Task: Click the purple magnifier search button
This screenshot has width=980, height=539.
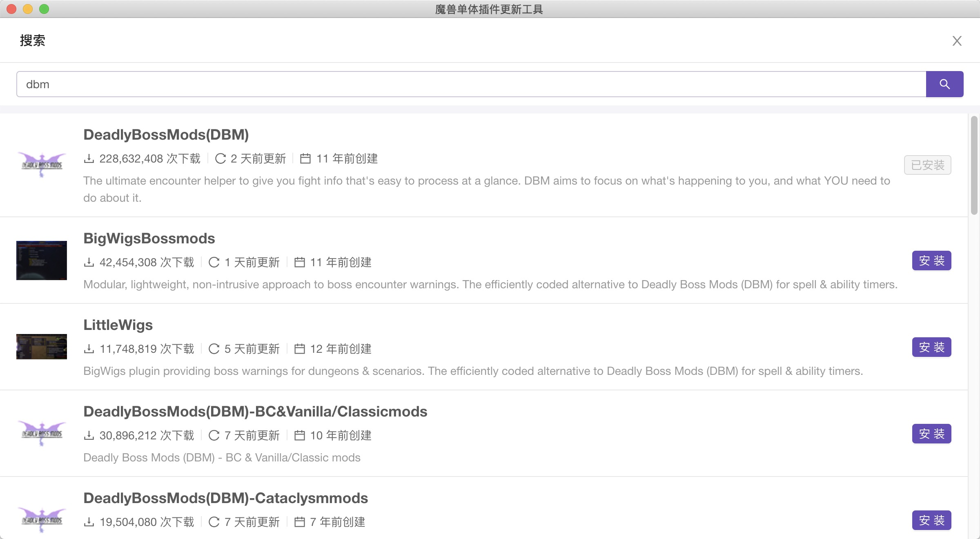Action: coord(944,84)
